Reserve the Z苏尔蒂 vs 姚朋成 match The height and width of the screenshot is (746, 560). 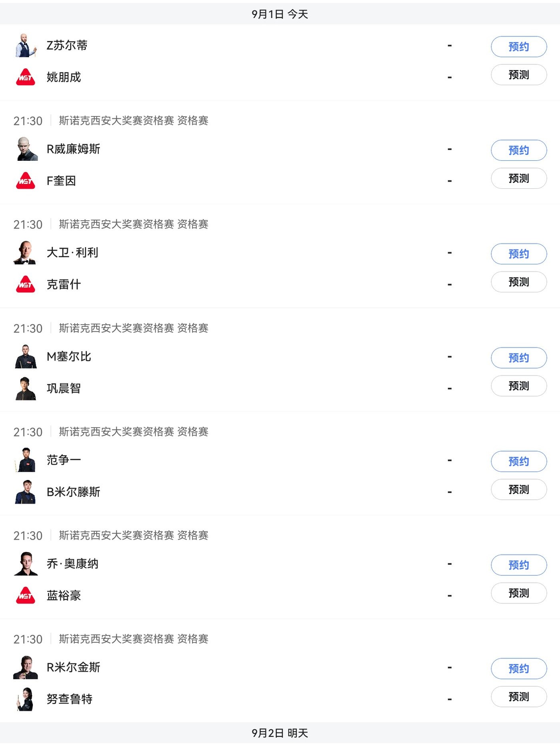pos(519,47)
